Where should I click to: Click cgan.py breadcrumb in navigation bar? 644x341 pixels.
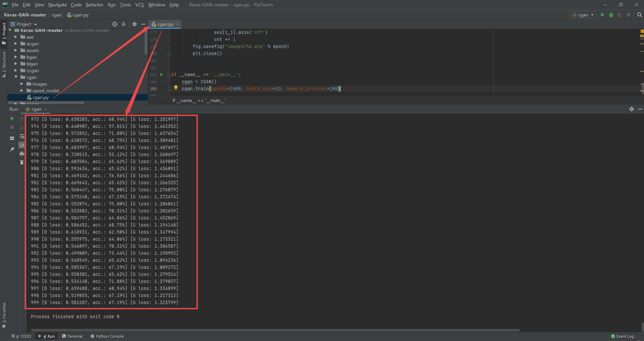[78, 15]
